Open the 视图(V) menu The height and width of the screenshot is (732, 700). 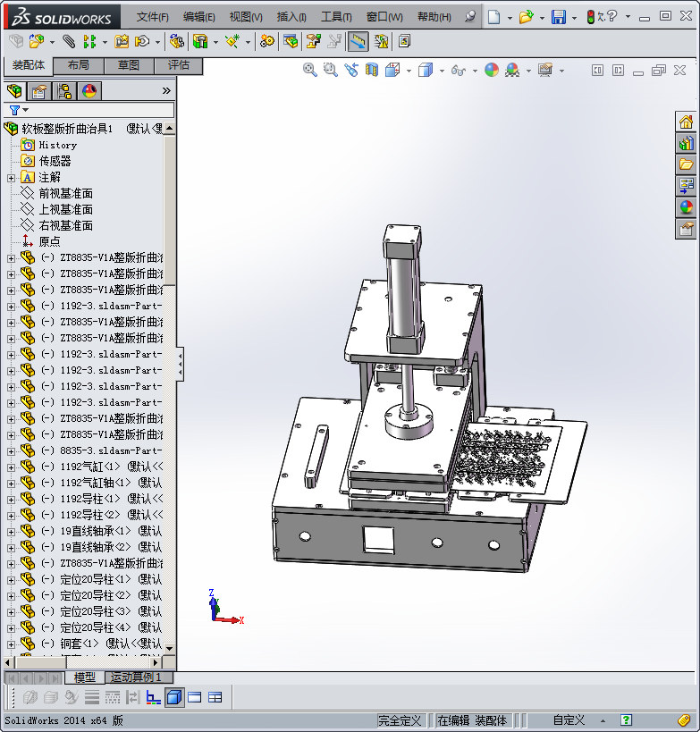tap(246, 17)
